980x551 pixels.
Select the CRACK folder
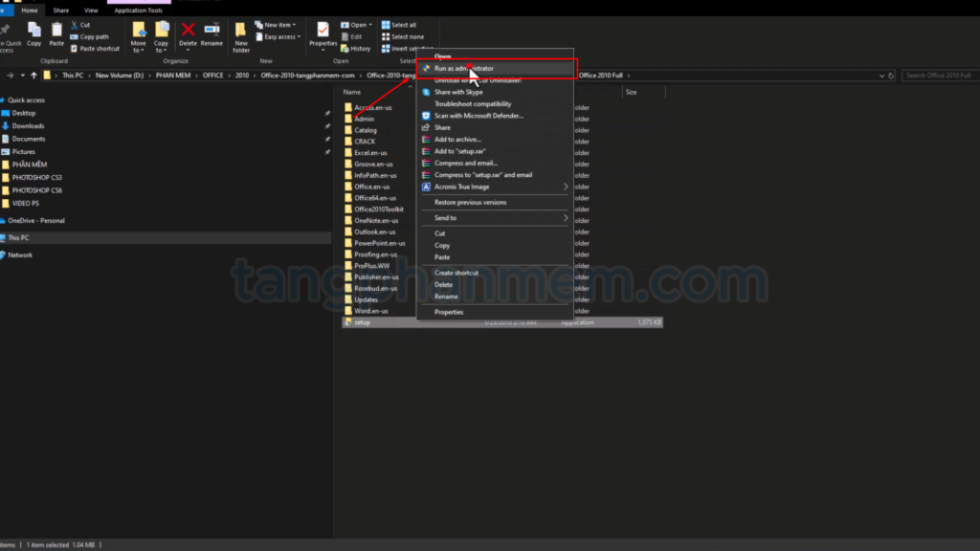(x=365, y=142)
